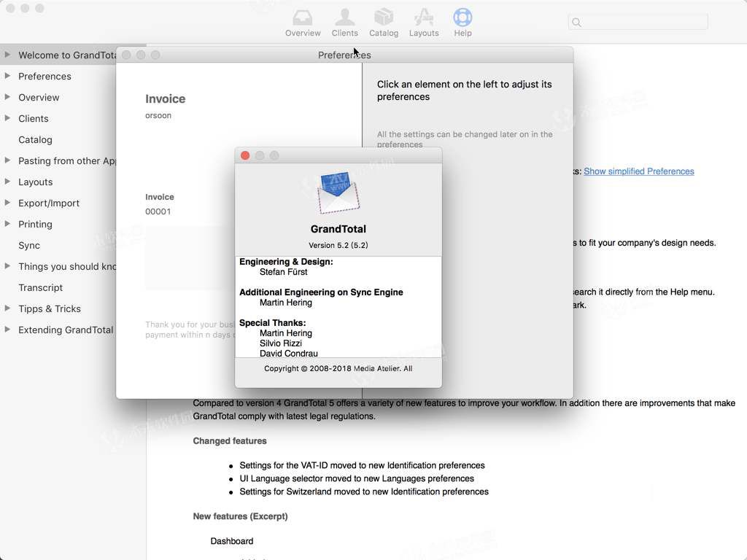Expand the Preferences help topic
Image resolution: width=747 pixels, height=560 pixels.
(7, 76)
